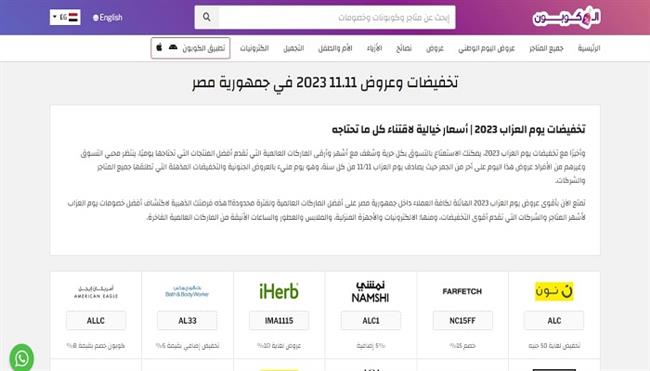The width and height of the screenshot is (650, 371).
Task: Copy the ALC coupon code
Action: (x=554, y=320)
